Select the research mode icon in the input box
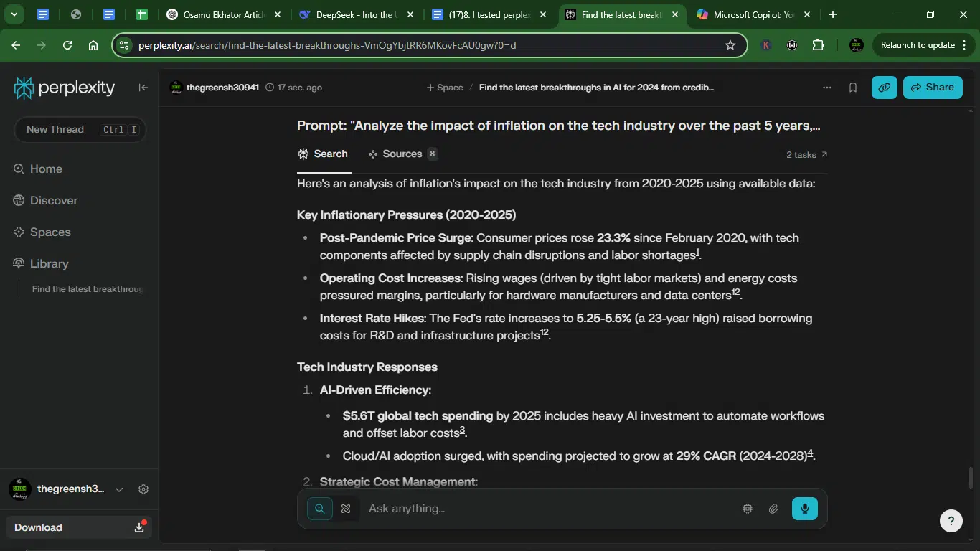Image resolution: width=980 pixels, height=551 pixels. pyautogui.click(x=346, y=509)
